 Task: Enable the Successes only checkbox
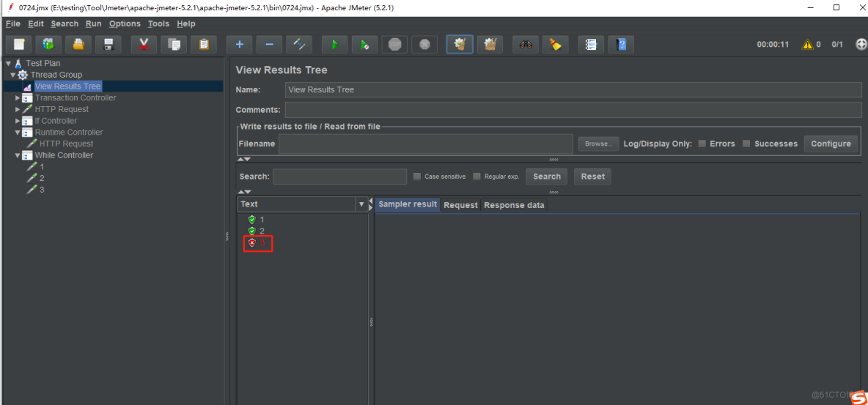tap(746, 144)
